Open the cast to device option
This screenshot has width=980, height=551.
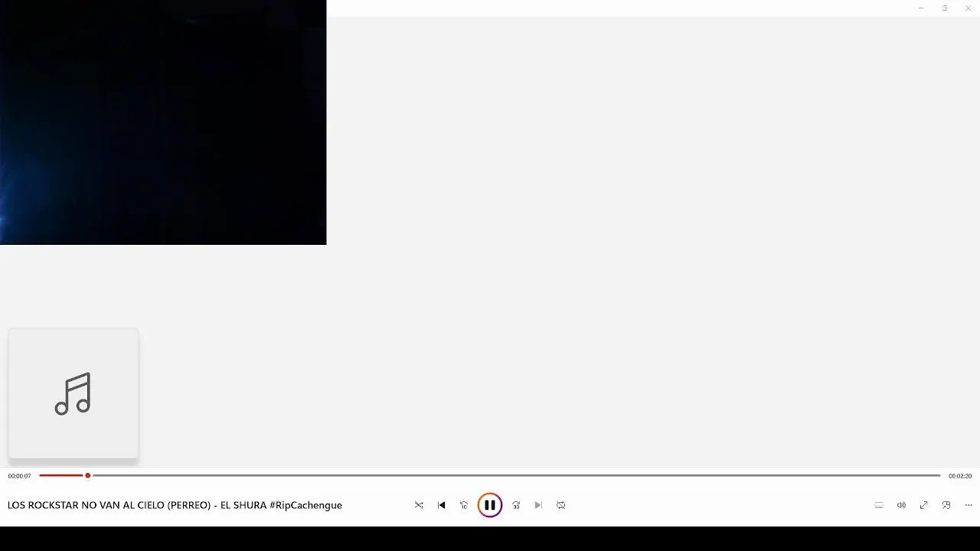(x=879, y=505)
